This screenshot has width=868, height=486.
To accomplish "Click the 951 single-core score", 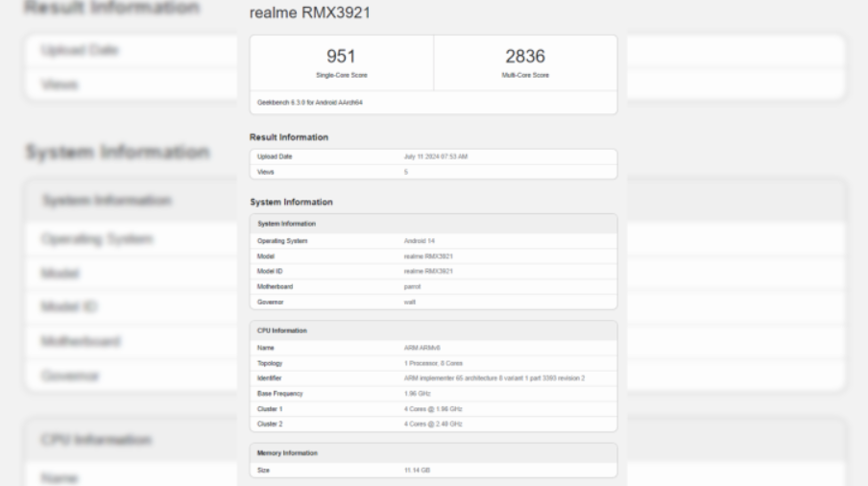I will (342, 58).
